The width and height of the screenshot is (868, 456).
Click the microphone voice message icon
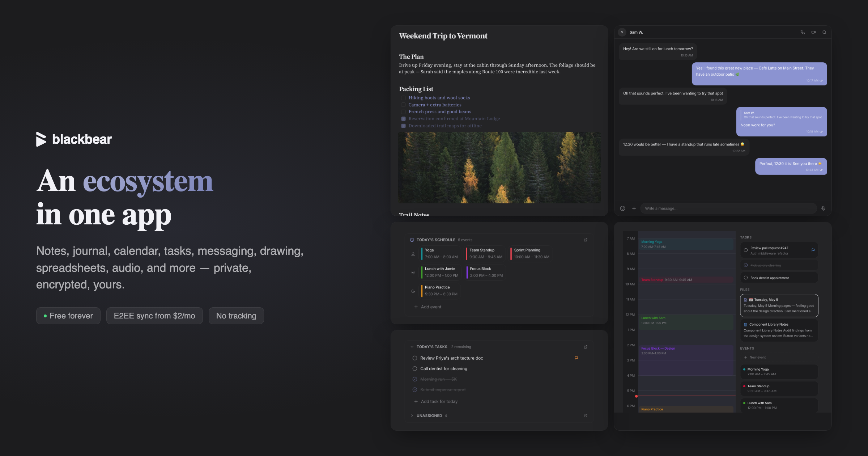tap(823, 208)
